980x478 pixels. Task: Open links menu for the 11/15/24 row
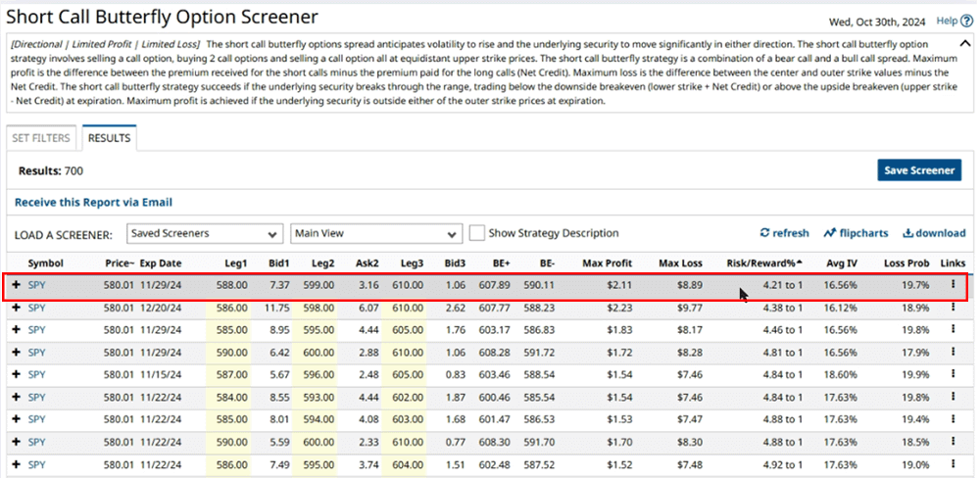pyautogui.click(x=952, y=374)
